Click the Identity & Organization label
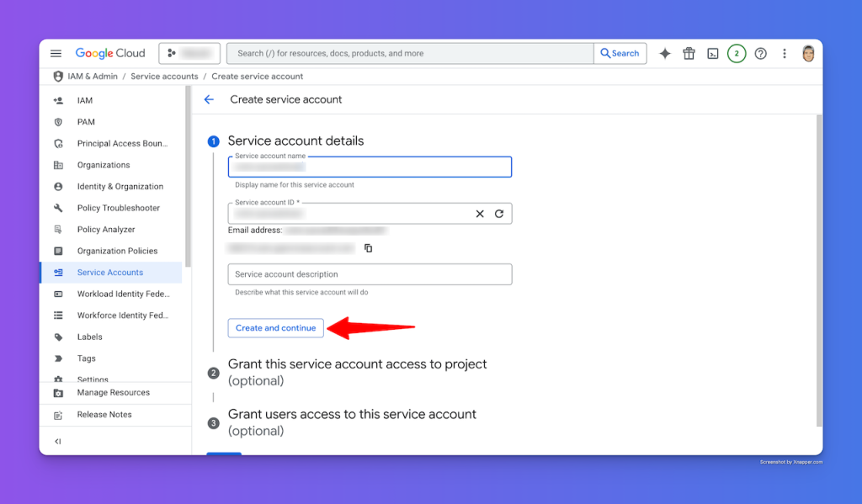 point(120,186)
